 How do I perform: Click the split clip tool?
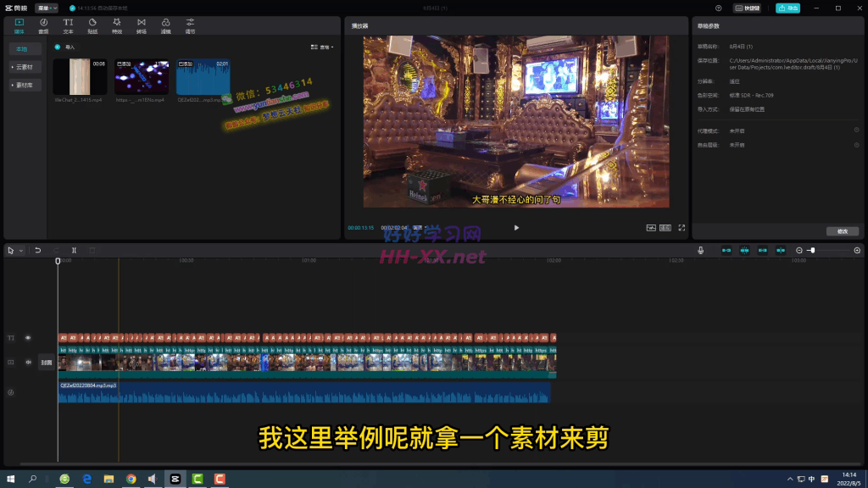click(74, 251)
